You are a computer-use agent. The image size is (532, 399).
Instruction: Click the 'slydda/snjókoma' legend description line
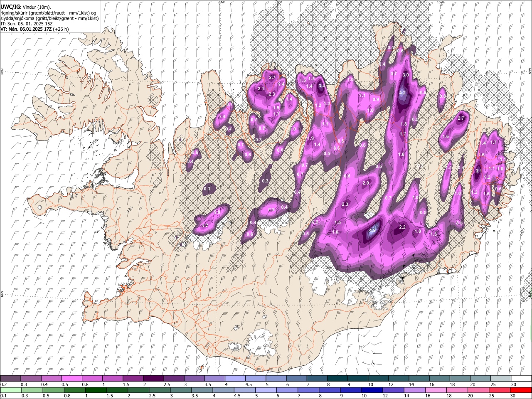click(49, 18)
